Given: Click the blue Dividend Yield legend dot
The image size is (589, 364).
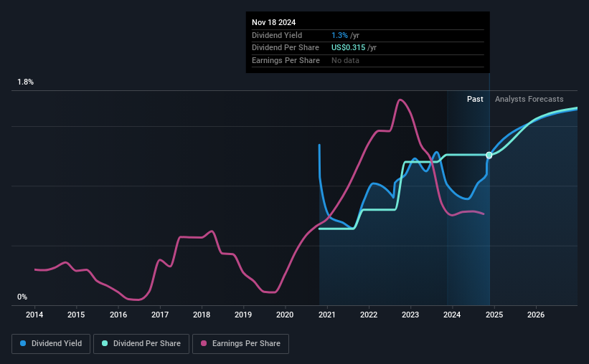Looking at the screenshot, I should point(23,343).
